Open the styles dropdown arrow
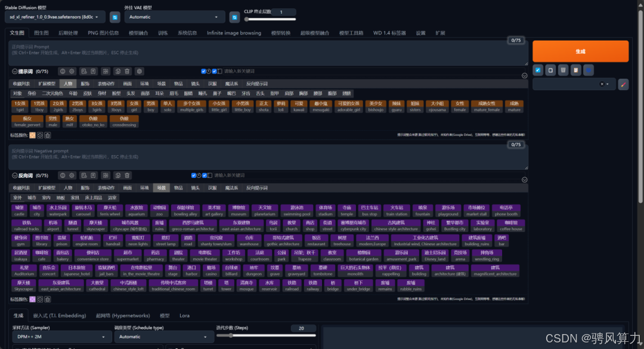 pos(608,84)
